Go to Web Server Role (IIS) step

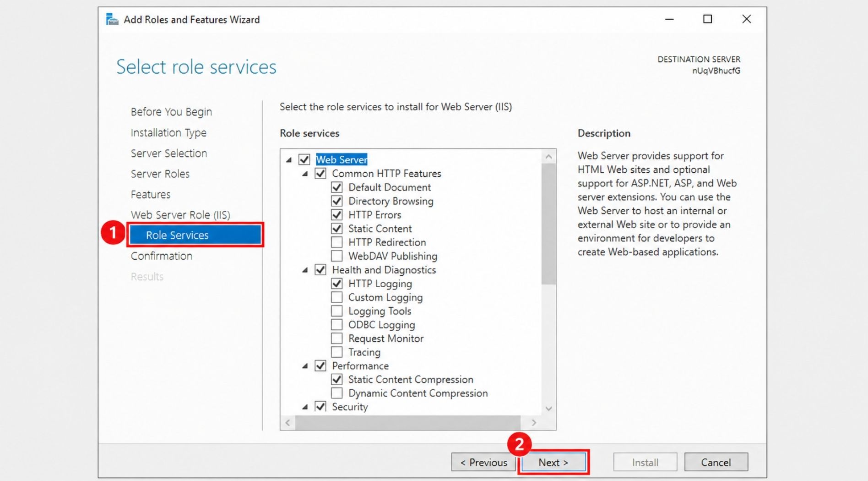180,215
